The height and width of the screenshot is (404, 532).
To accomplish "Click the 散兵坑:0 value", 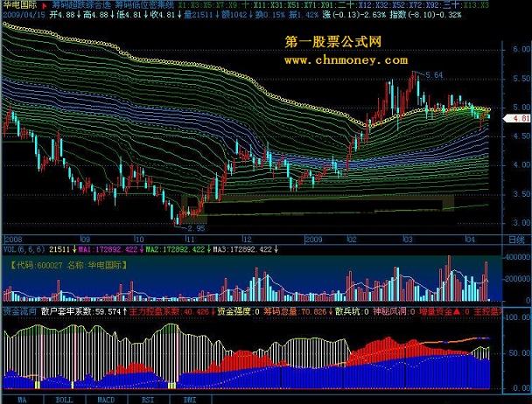I will pos(352,311).
